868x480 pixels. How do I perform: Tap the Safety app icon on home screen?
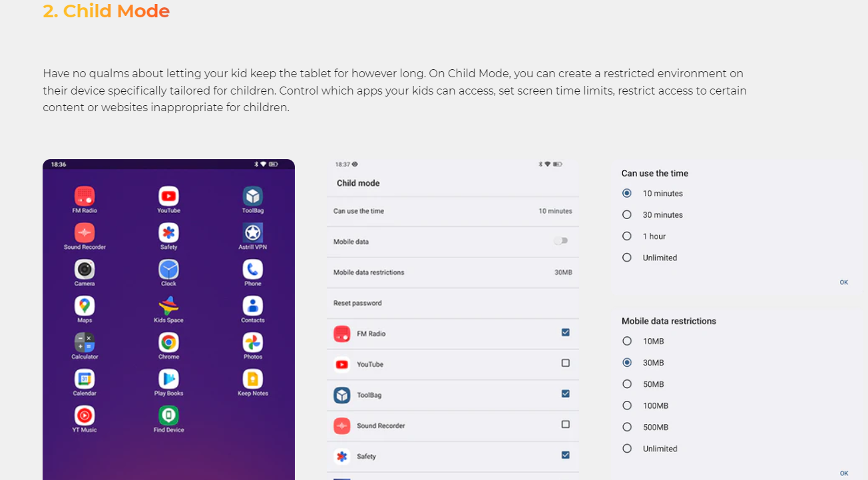tap(168, 233)
